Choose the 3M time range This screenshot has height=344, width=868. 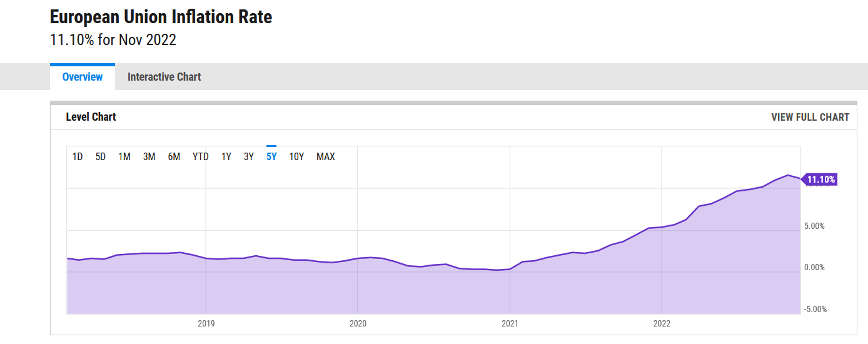[x=149, y=156]
